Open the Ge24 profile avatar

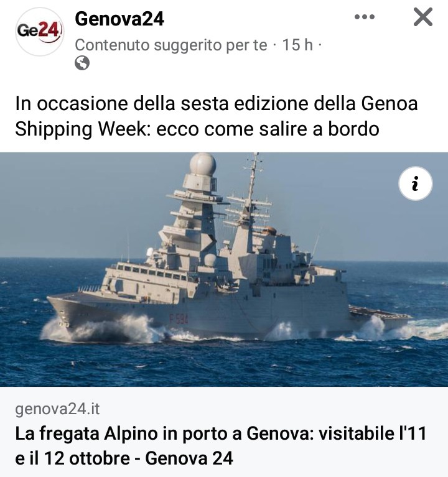click(40, 32)
